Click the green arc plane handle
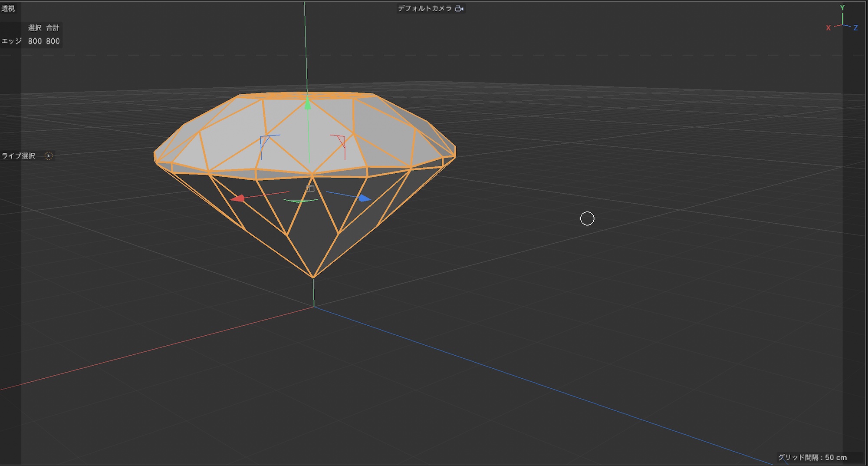The image size is (868, 466). [300, 201]
